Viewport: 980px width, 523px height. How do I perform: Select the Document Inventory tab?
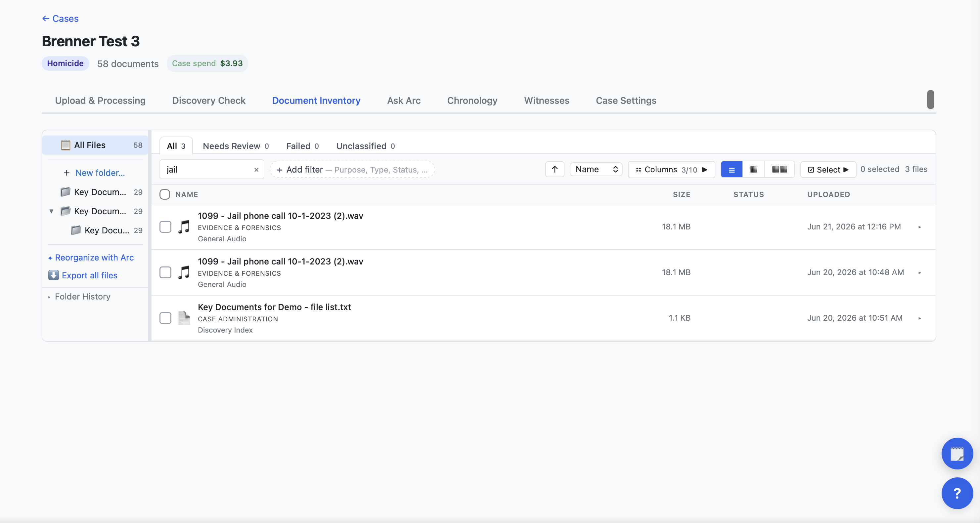click(316, 101)
